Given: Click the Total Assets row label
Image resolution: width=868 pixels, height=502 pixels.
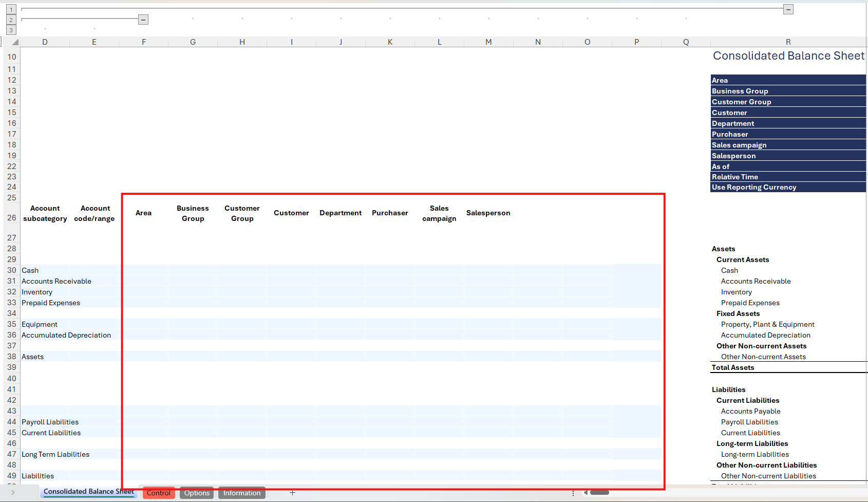Looking at the screenshot, I should (732, 367).
